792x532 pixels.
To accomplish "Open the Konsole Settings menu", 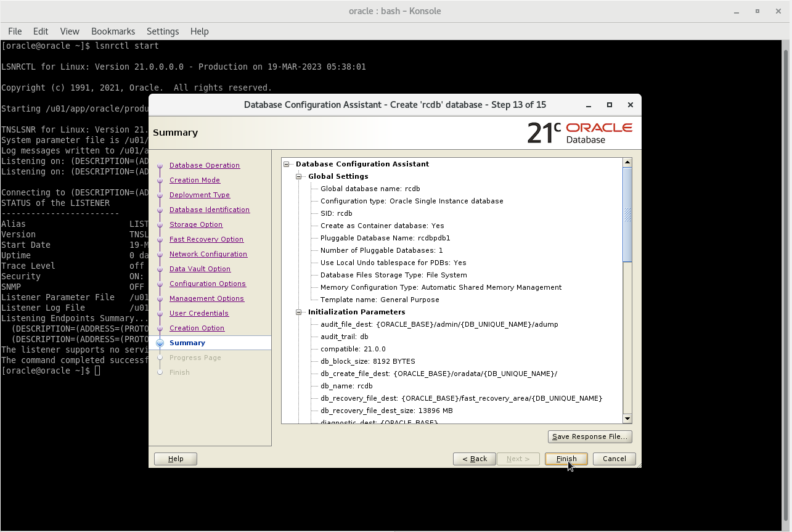I will [x=163, y=31].
